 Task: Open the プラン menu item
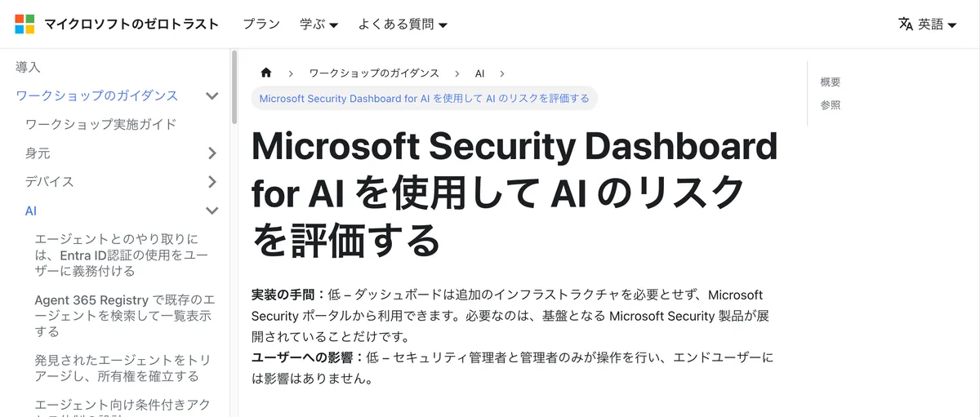[x=261, y=24]
